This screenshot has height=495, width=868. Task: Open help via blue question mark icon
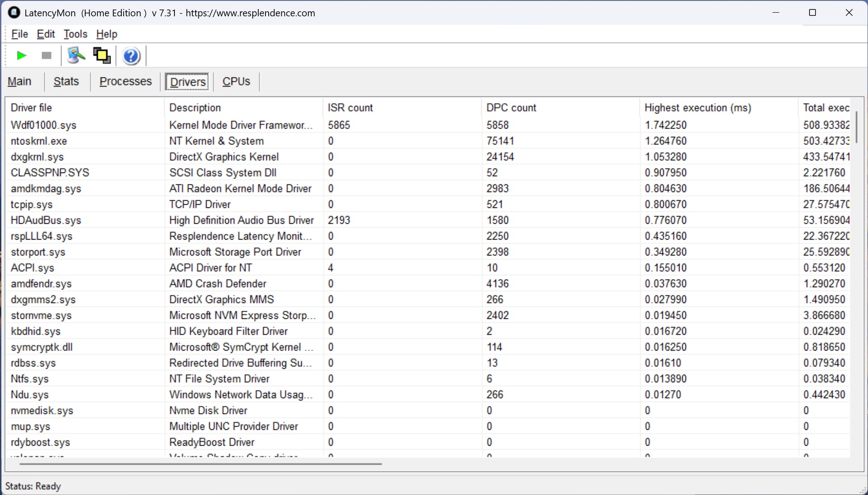coord(131,56)
